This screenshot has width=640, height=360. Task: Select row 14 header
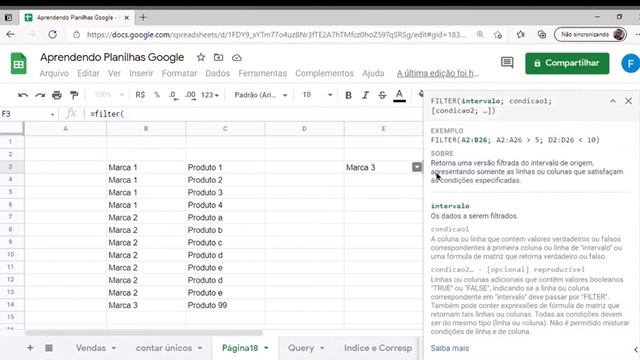coord(11,304)
